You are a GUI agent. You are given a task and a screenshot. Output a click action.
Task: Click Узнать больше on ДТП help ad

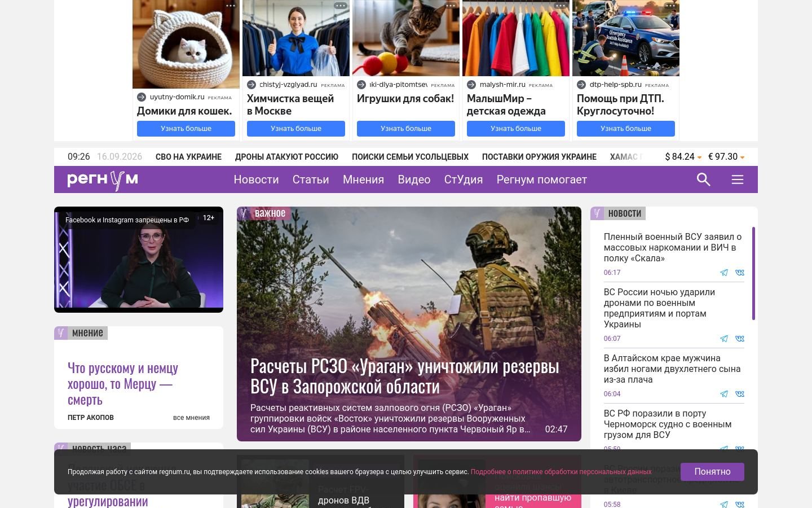click(x=626, y=129)
